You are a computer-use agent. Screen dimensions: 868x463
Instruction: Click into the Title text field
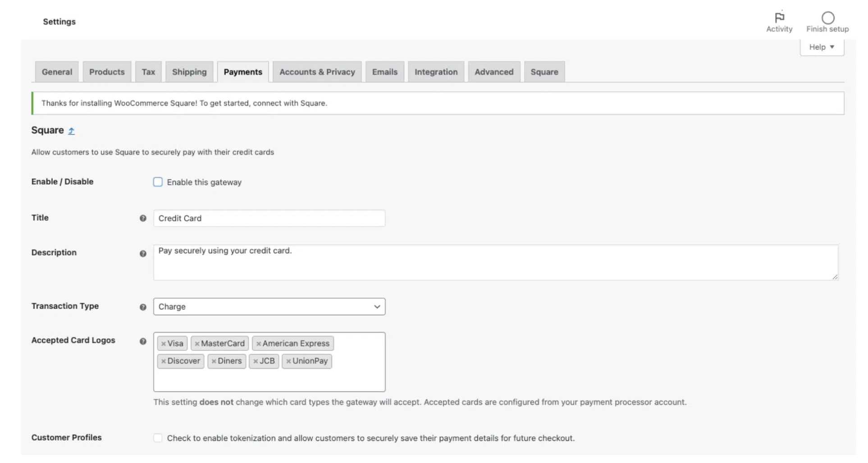click(270, 219)
